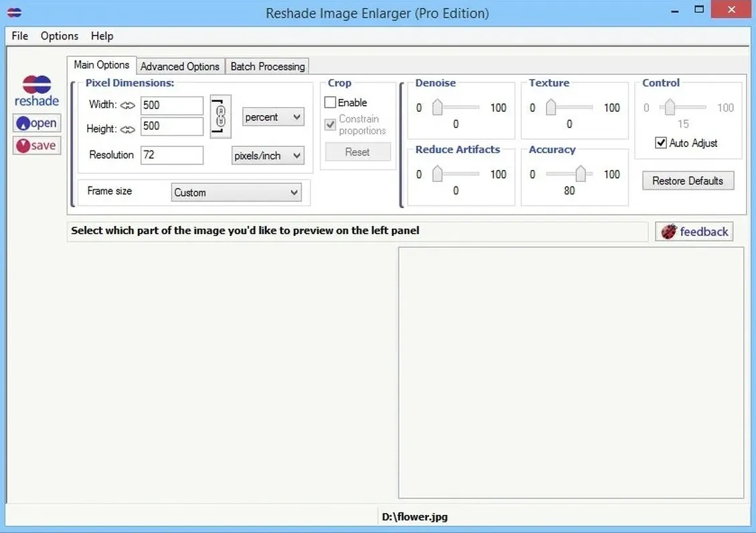Click the Crop Reset button

click(x=357, y=152)
